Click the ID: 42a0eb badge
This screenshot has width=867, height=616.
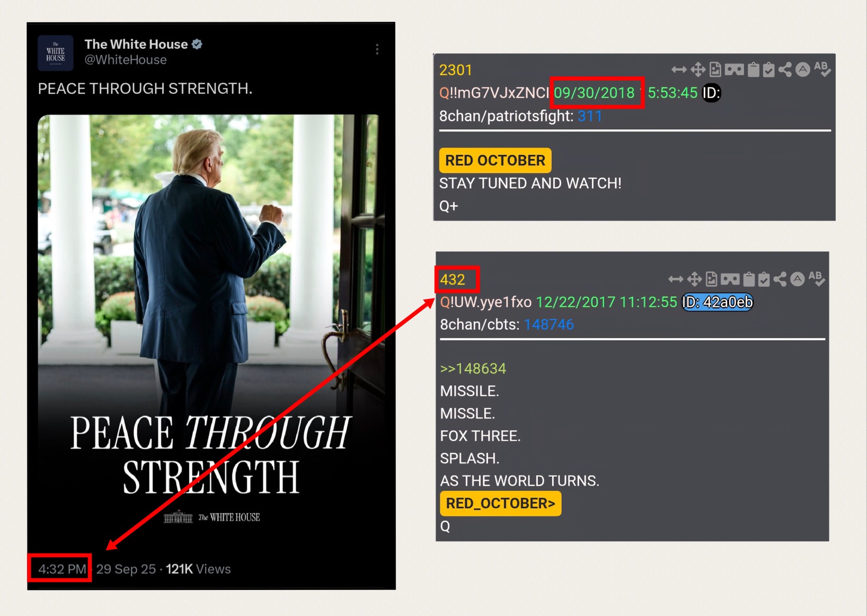(x=717, y=302)
